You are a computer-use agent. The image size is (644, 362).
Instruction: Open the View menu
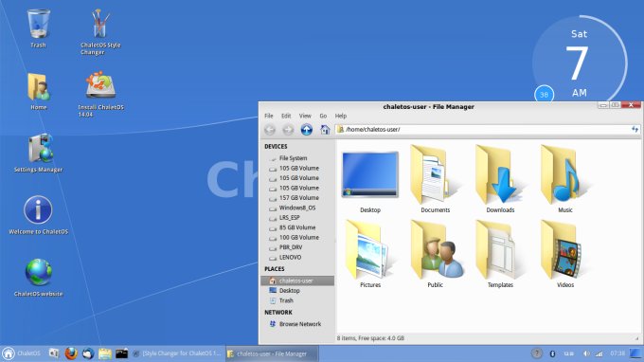[305, 116]
